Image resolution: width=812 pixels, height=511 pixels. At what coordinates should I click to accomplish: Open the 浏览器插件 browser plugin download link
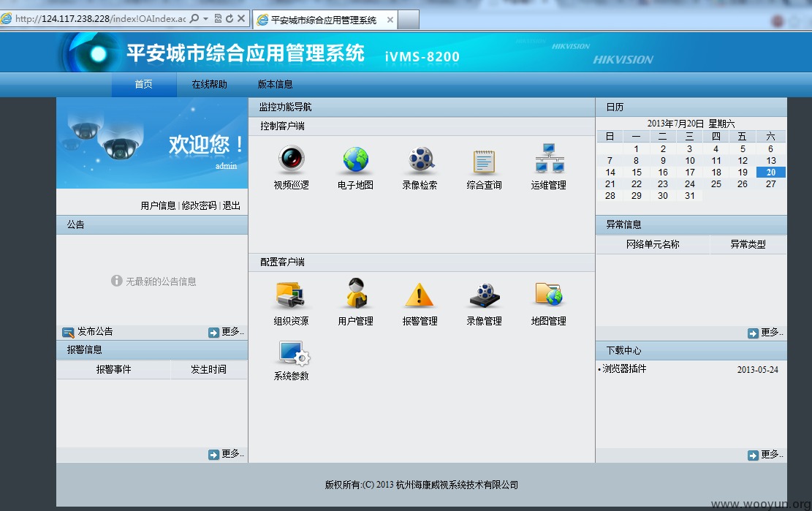(x=624, y=368)
